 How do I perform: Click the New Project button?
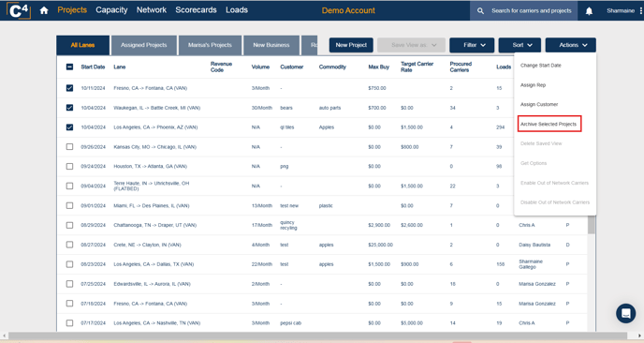(x=351, y=45)
